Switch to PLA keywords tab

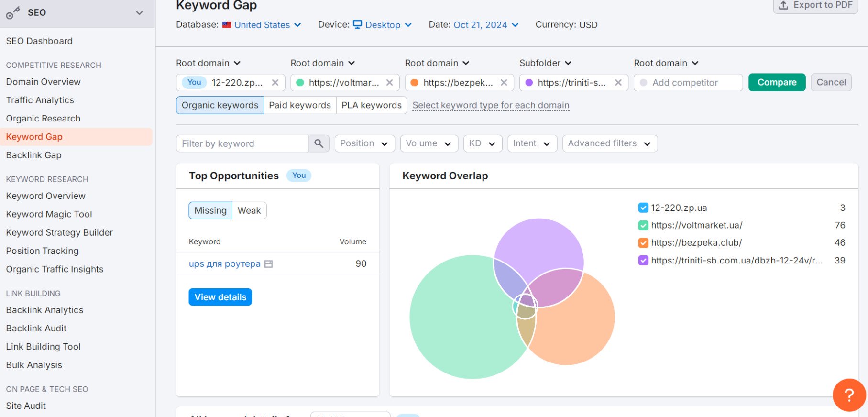[372, 105]
